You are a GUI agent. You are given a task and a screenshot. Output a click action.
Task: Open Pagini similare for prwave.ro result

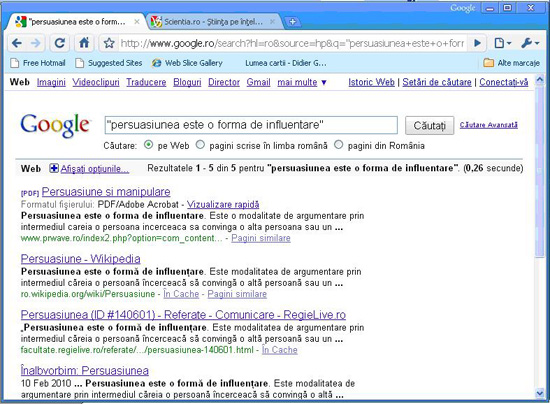[261, 238]
